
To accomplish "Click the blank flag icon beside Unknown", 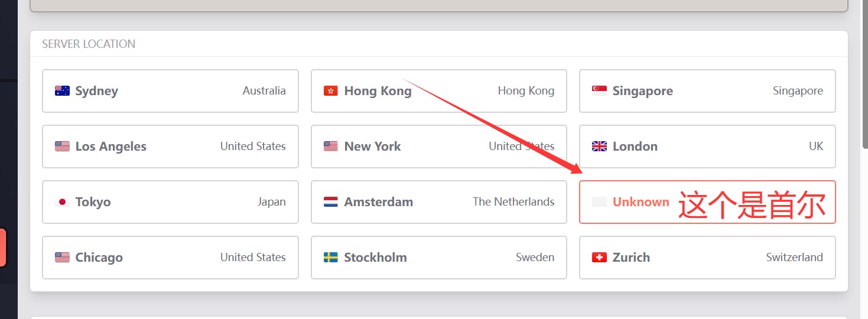I will 599,202.
